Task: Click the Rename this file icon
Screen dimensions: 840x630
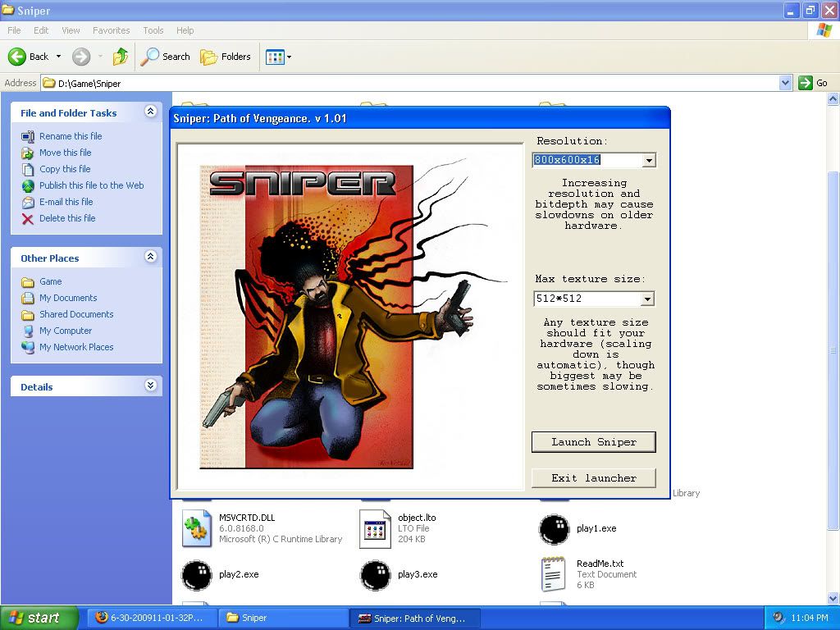Action: click(28, 137)
